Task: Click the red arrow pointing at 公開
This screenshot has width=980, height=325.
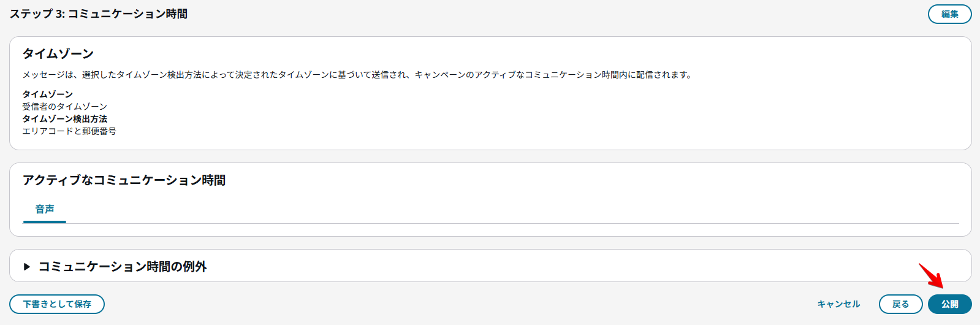Action: [930, 275]
